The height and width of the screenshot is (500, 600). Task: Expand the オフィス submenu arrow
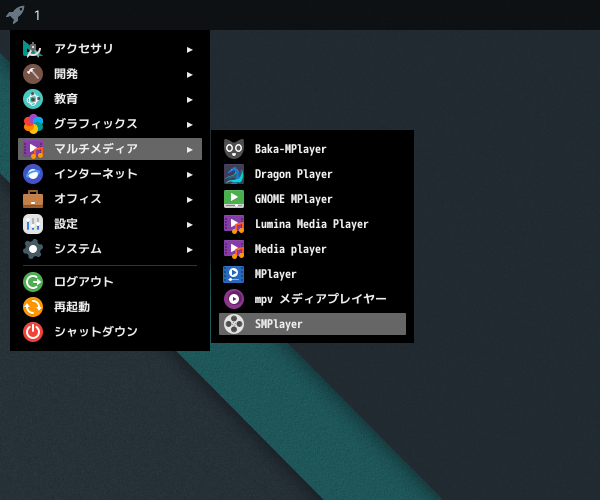pos(189,200)
